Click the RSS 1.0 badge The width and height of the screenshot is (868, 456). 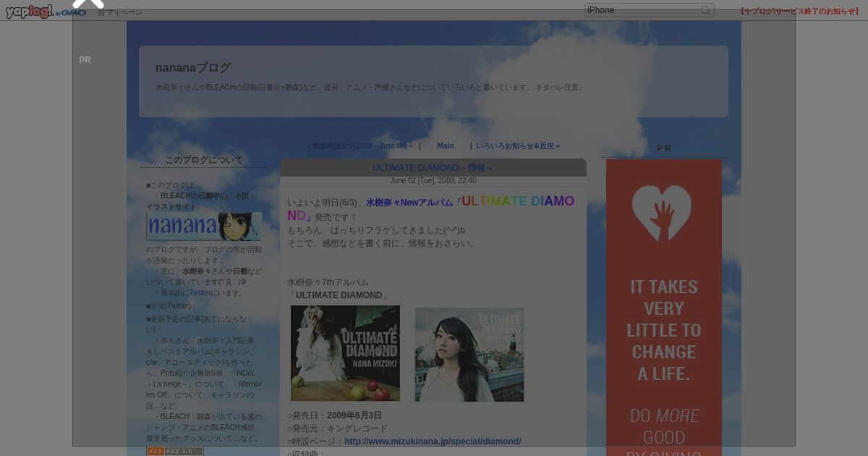(x=175, y=451)
